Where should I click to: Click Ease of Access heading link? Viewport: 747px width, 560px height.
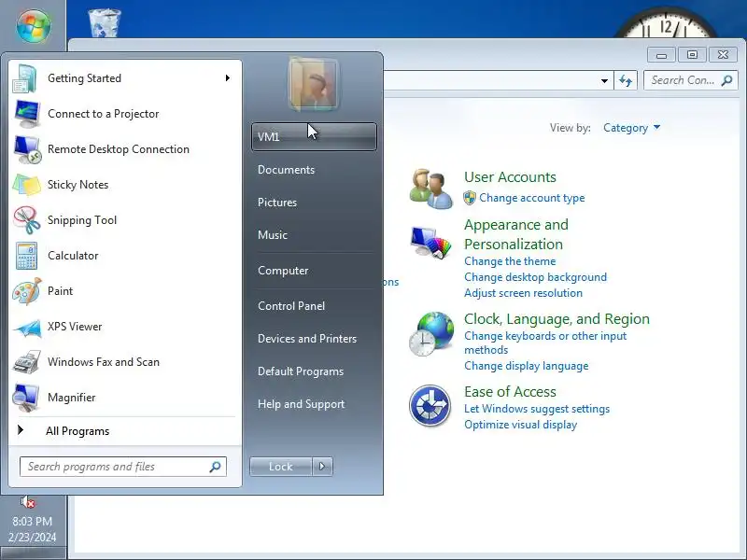[x=510, y=391]
